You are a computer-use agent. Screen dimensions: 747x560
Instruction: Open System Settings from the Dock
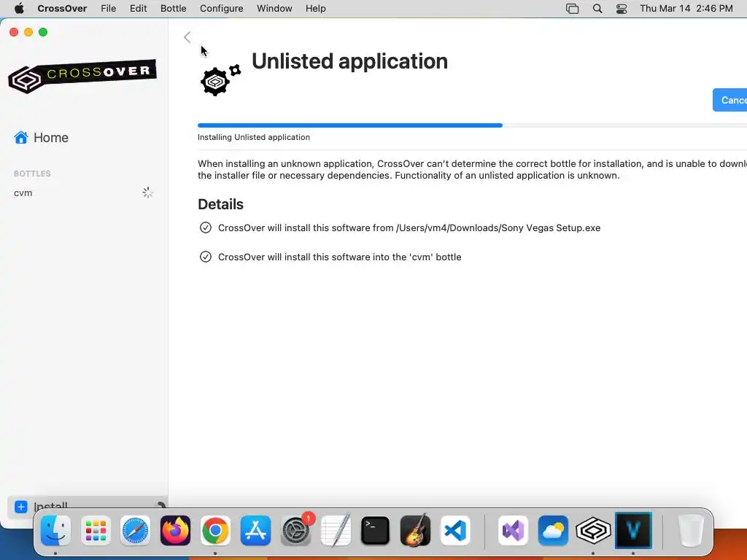point(296,530)
